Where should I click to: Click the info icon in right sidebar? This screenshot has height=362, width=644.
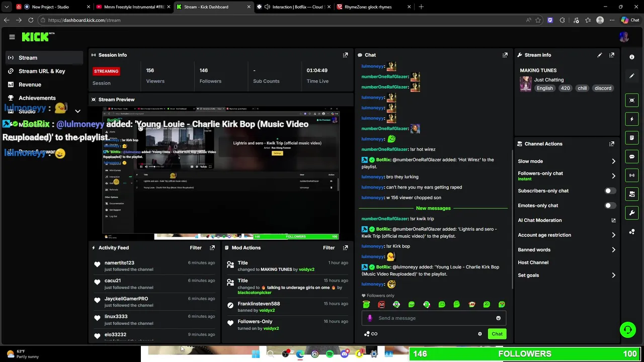point(632,57)
